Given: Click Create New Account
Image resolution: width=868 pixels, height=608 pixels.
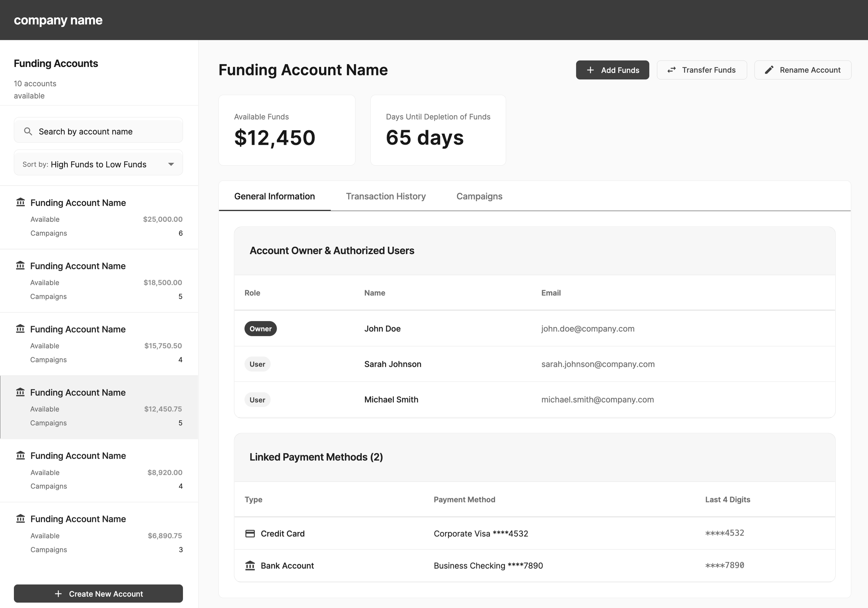Looking at the screenshot, I should 98,594.
